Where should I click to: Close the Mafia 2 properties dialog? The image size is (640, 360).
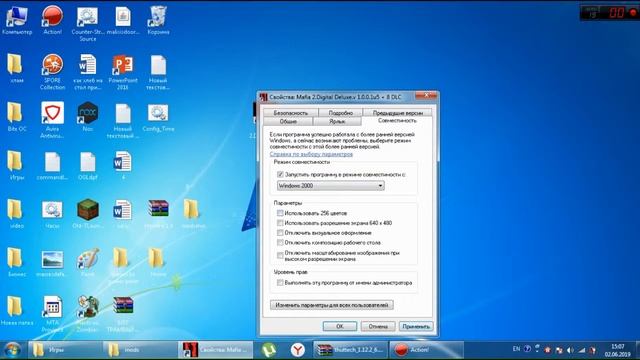[x=426, y=96]
